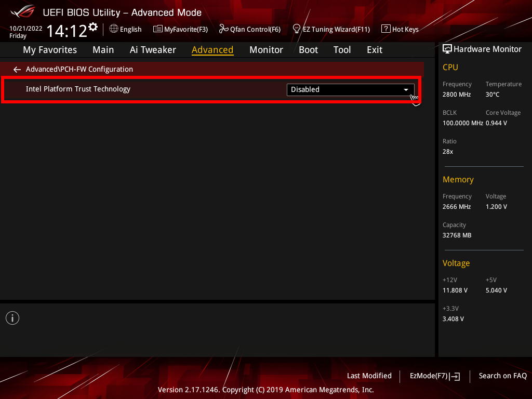Click the Ratio value 28x
Viewport: 532px width, 399px height.
tap(447, 151)
